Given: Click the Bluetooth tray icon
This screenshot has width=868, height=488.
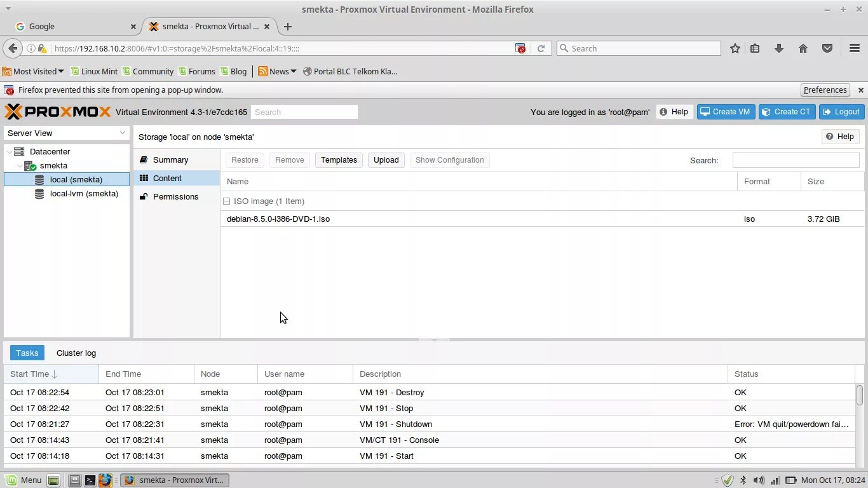Looking at the screenshot, I should (743, 480).
